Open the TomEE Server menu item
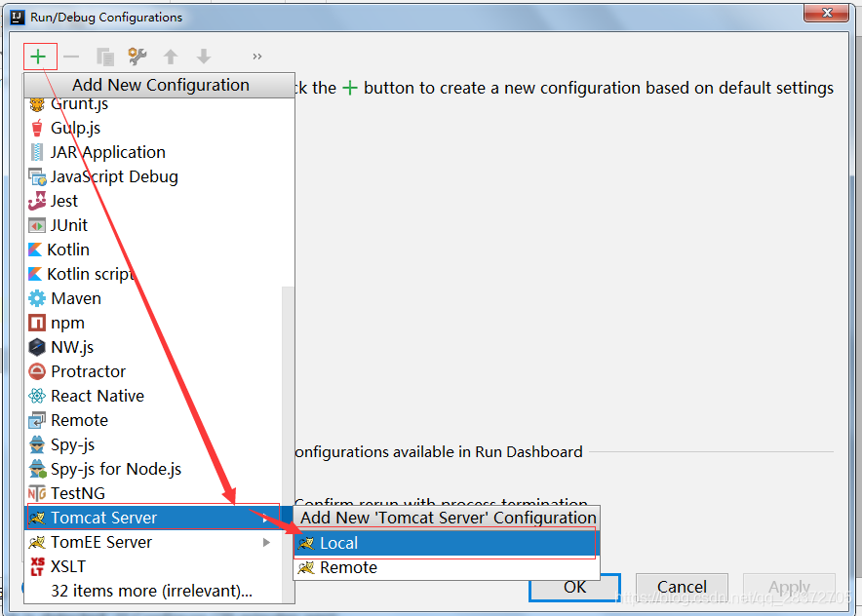 (x=154, y=542)
